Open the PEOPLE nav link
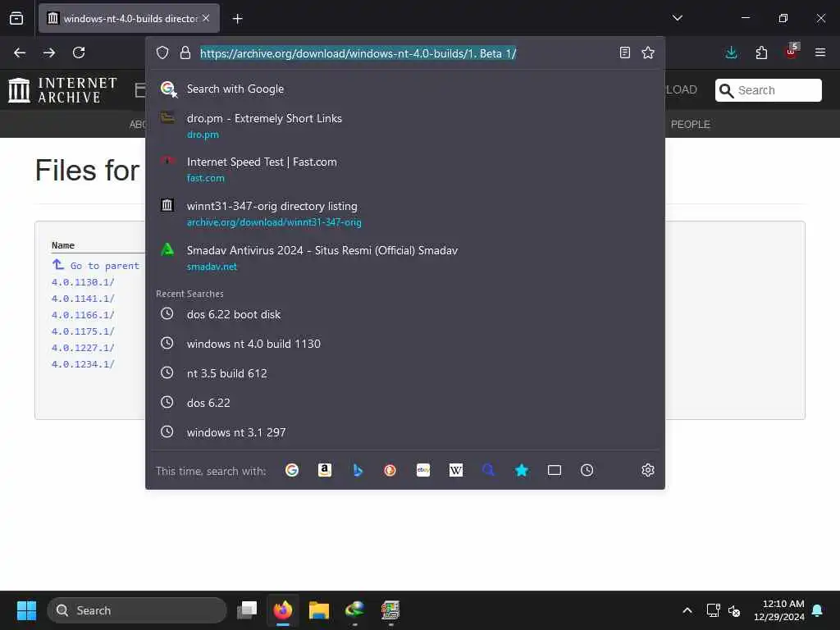 pos(691,125)
